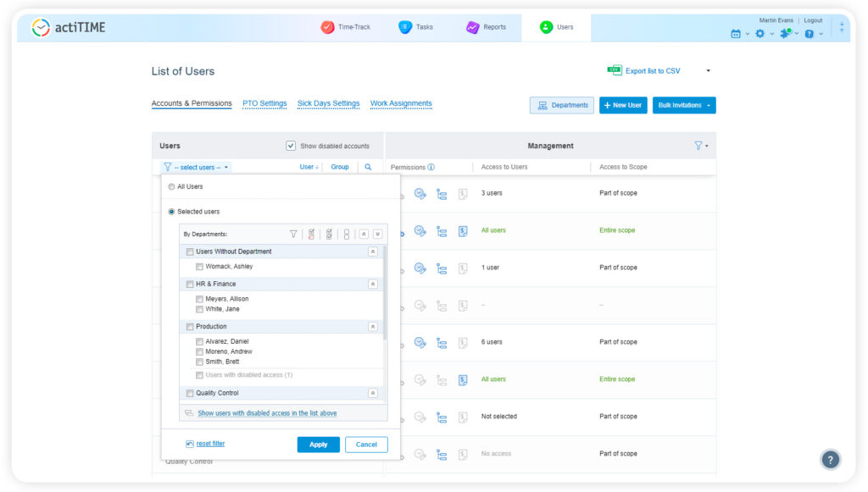Click the reset filter link
868x492 pixels.
click(x=209, y=444)
